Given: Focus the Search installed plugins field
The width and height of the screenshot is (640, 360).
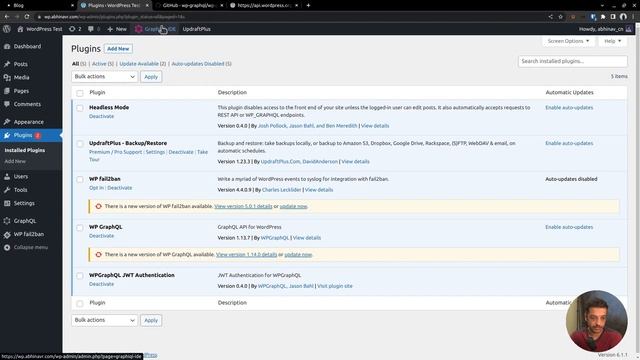Looking at the screenshot, I should click(x=573, y=61).
